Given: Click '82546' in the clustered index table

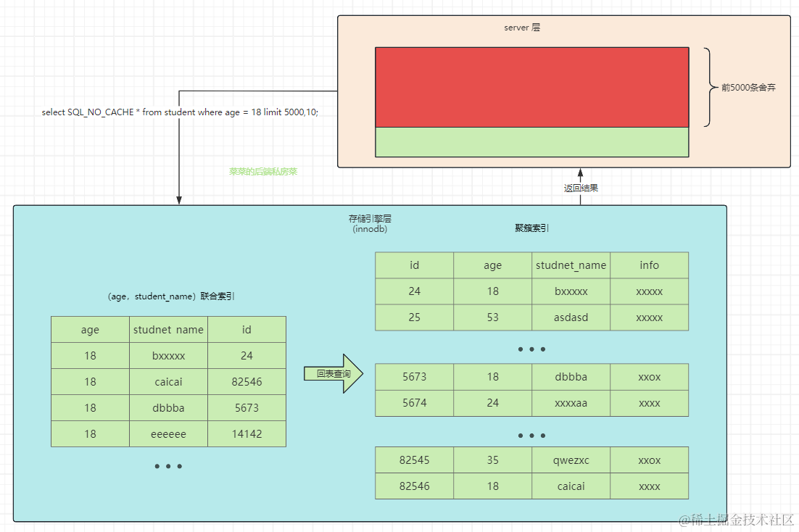Looking at the screenshot, I should [x=414, y=486].
